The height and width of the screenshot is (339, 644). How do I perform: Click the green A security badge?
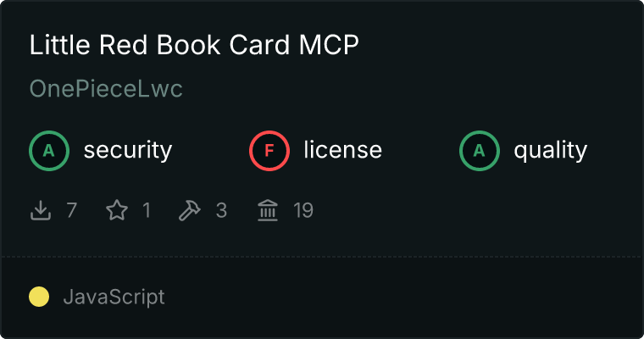[49, 151]
